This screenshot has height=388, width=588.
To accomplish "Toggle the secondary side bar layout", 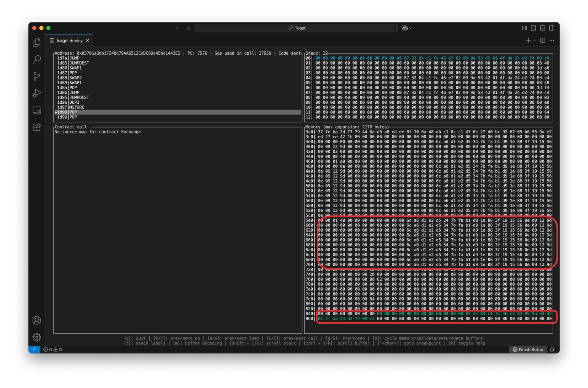I will [552, 28].
